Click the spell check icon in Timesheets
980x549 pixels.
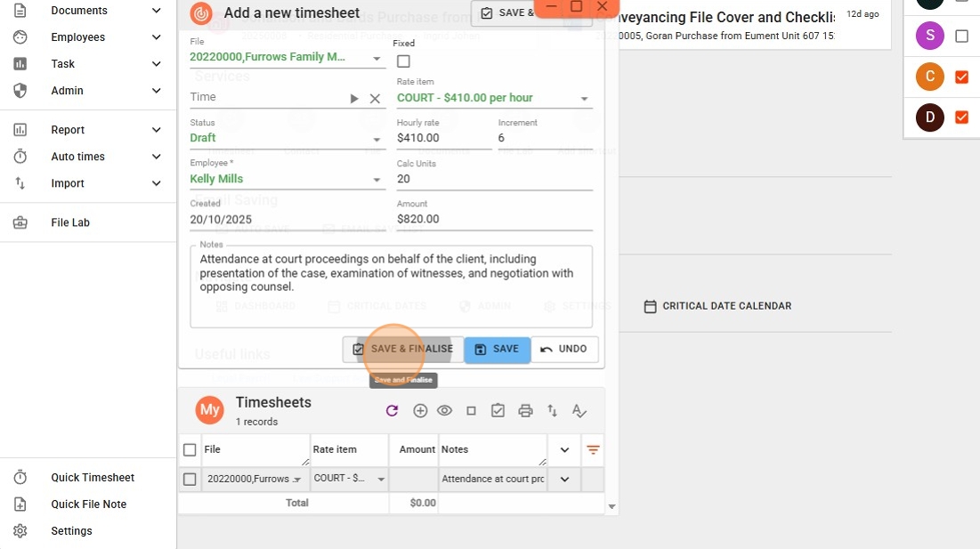[579, 410]
